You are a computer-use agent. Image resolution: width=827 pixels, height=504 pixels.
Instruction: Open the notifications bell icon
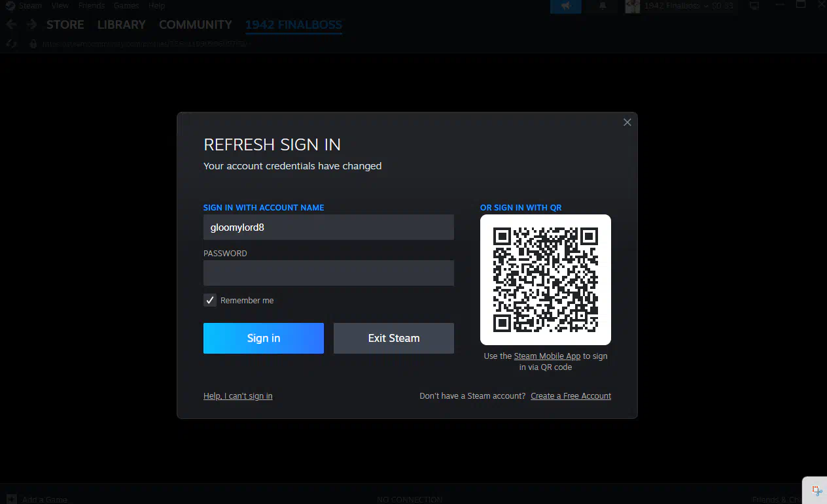[x=603, y=6]
